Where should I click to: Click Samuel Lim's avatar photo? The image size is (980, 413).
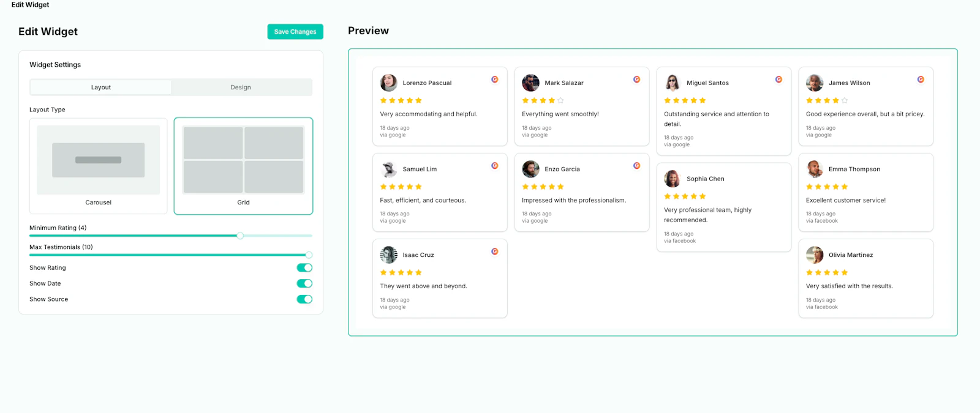pyautogui.click(x=388, y=169)
